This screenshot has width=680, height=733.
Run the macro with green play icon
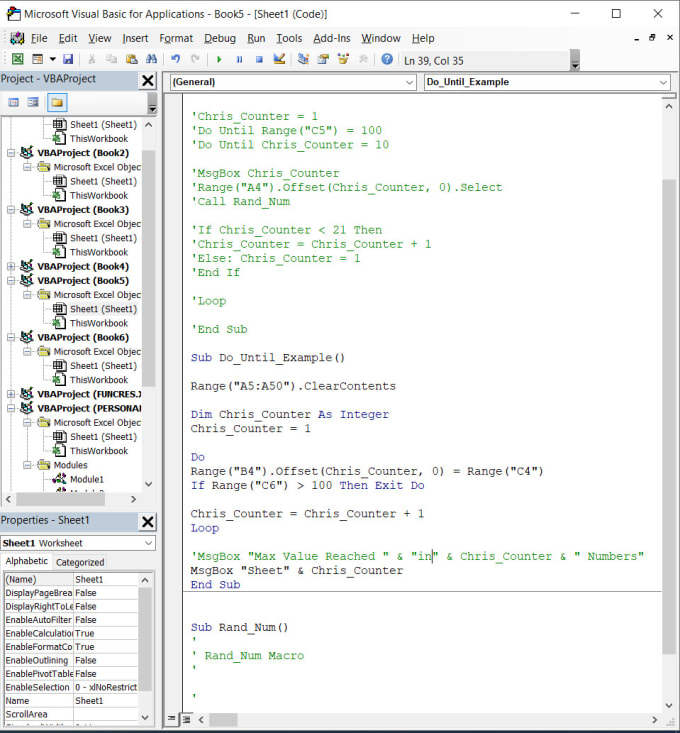tap(219, 59)
